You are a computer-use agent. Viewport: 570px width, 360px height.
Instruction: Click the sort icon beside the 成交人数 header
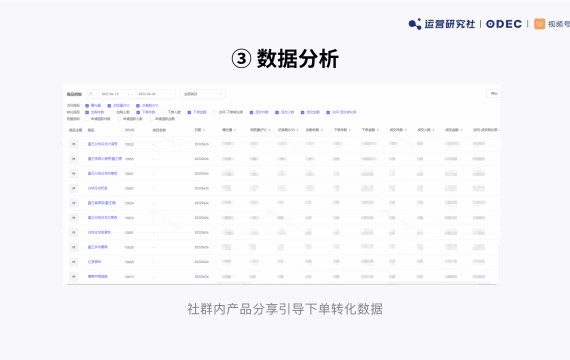(433, 130)
